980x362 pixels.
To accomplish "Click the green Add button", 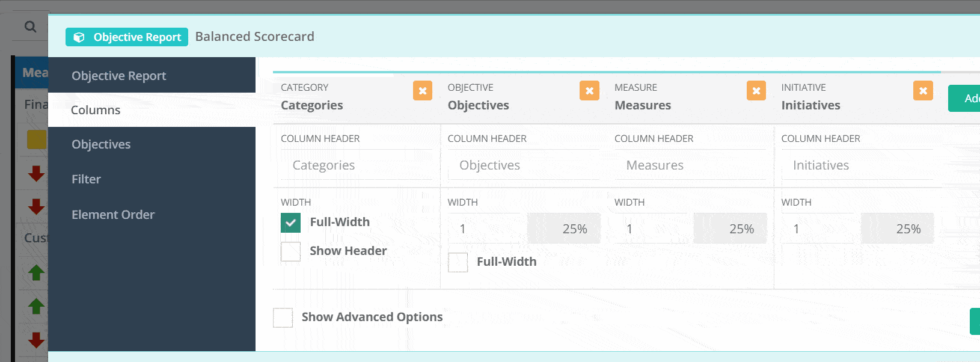I will [967, 98].
